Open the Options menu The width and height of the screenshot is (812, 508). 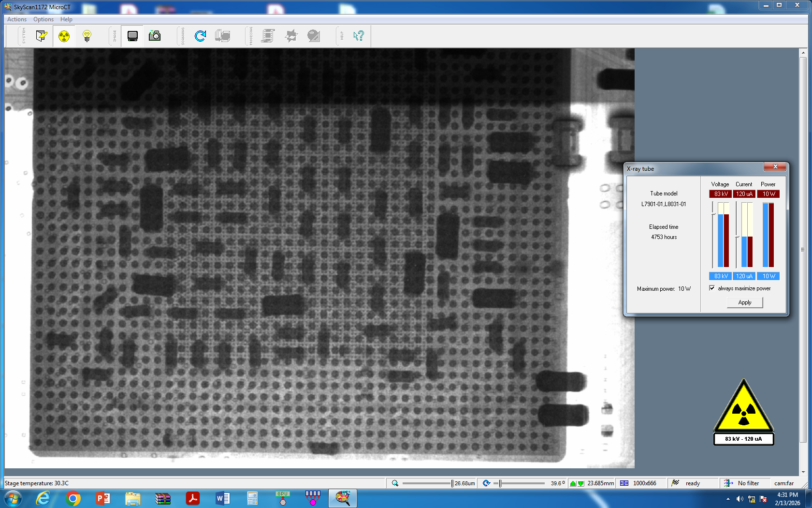pos(43,19)
